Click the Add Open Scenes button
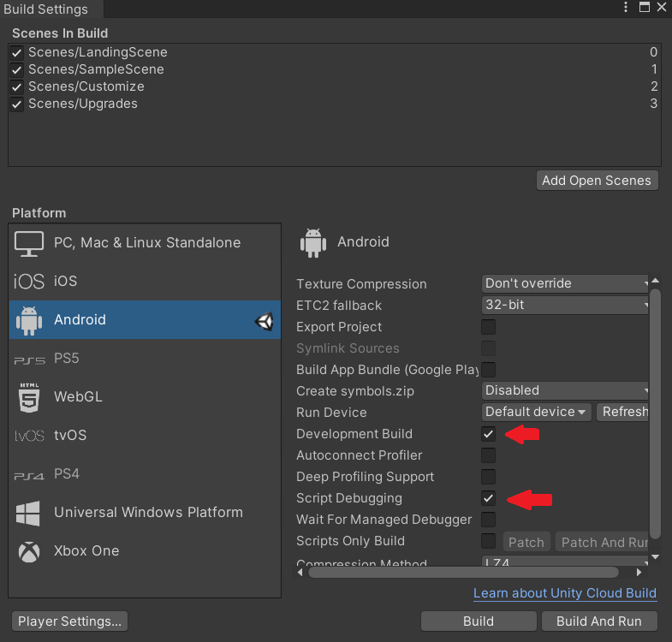 [597, 181]
